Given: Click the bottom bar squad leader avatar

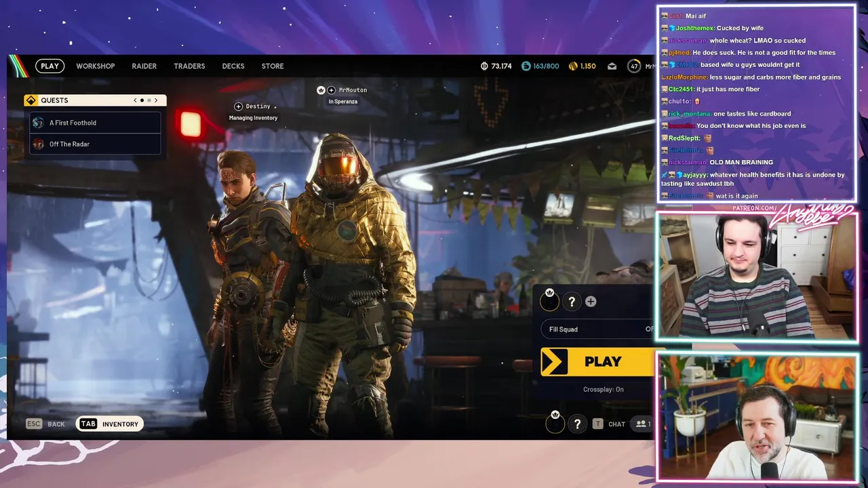Looking at the screenshot, I should (555, 423).
